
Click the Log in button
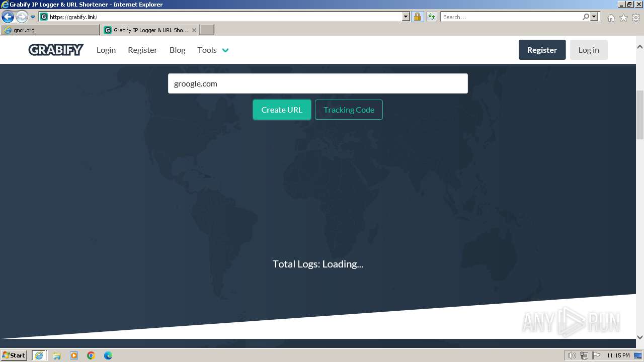tap(589, 50)
